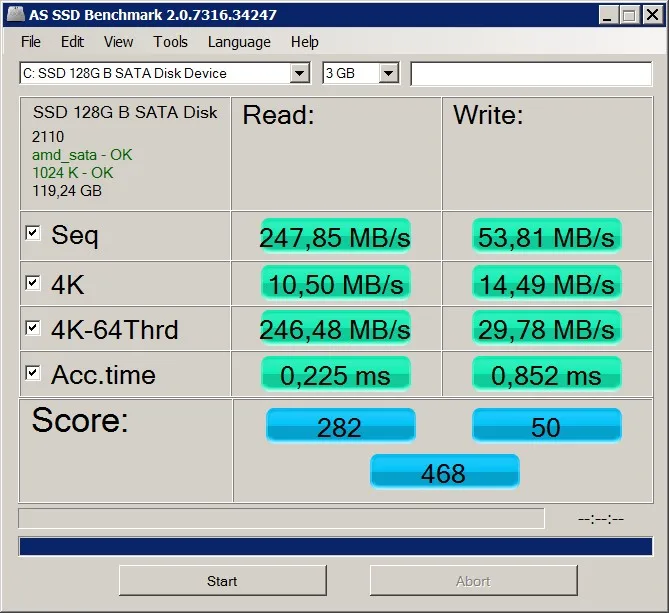Expand the drive selection dropdown arrow
This screenshot has width=669, height=613.
point(300,73)
